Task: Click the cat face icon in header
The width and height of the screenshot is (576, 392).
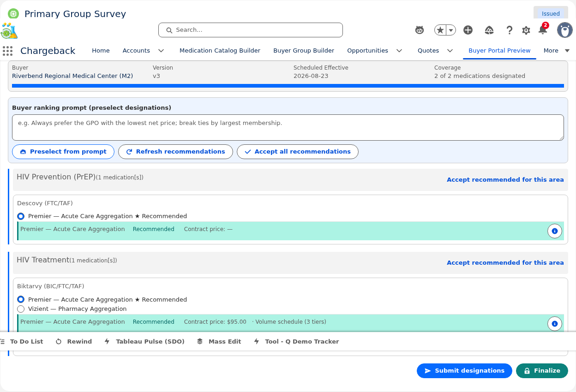Action: (x=420, y=30)
